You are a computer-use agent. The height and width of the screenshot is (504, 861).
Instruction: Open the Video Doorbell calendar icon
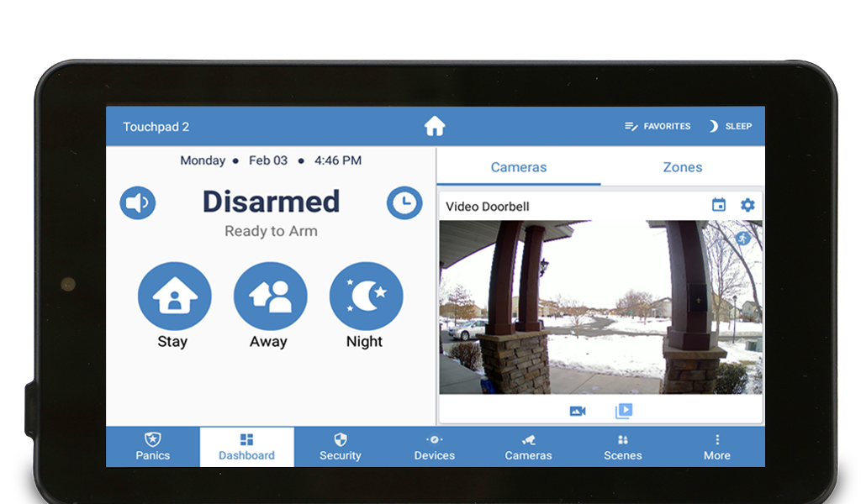point(719,205)
